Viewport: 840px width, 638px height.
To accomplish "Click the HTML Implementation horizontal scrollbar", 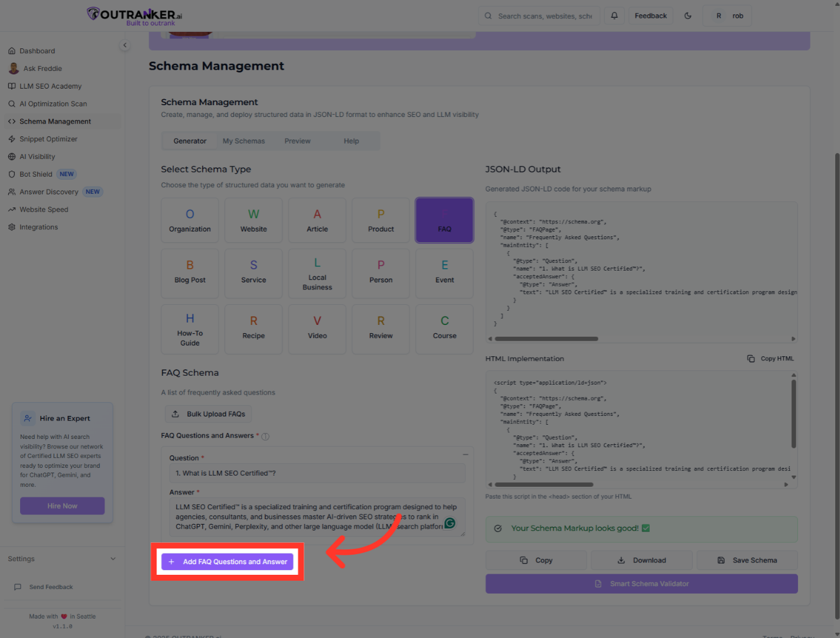I will point(544,484).
